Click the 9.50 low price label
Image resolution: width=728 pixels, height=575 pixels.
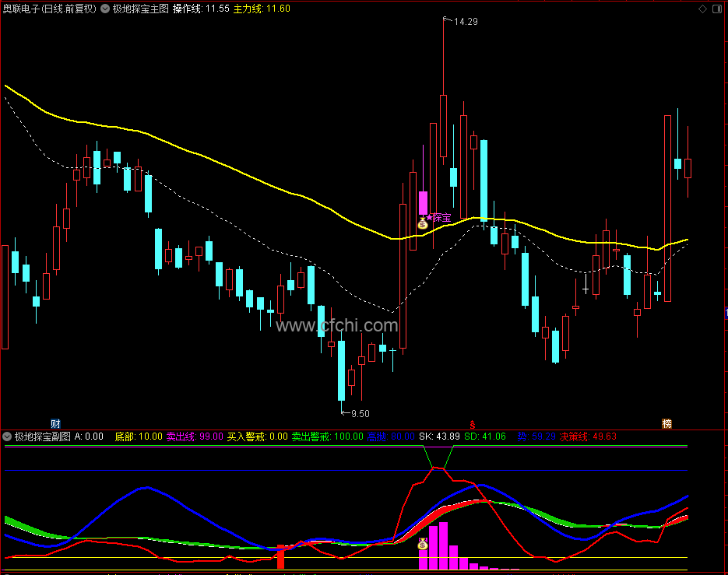point(360,413)
